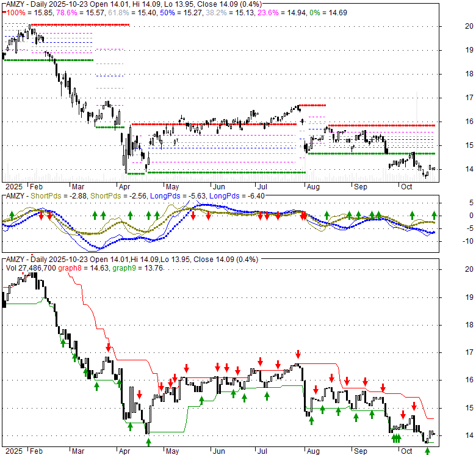Click the 'Aug' month label under the Fibonacci chart
The height and width of the screenshot is (455, 476).
(313, 186)
